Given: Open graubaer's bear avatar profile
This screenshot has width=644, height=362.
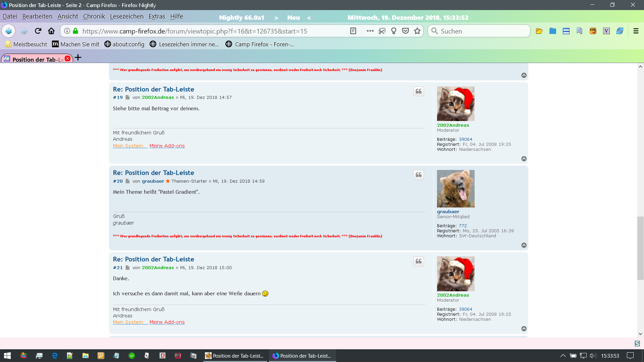Looking at the screenshot, I should tap(455, 189).
